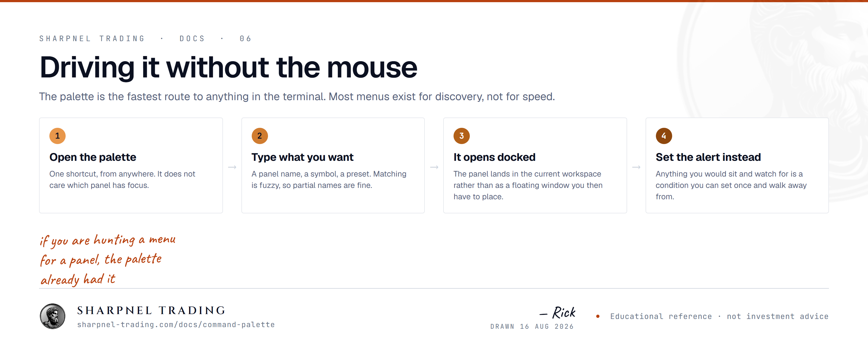Click the step 4 number badge
The image size is (868, 352).
point(663,136)
